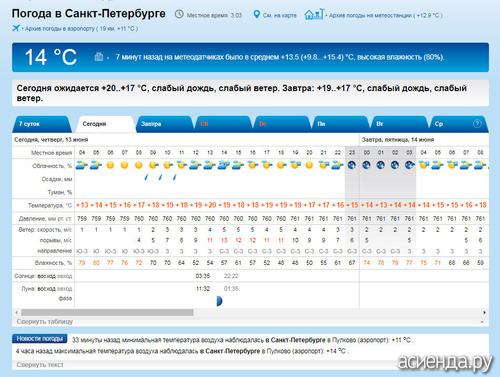Image resolution: width=500 pixels, height=377 pixels.
Task: Click the weather station houses icon
Action: [x=314, y=14]
